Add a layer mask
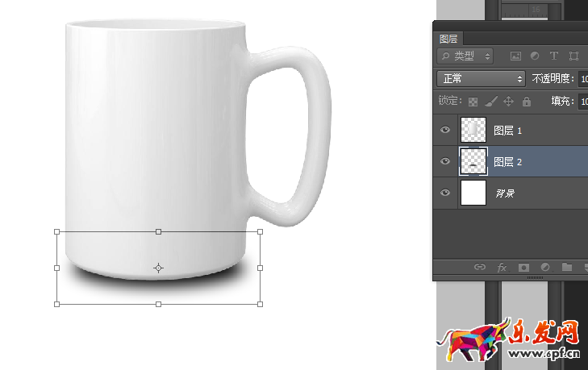 523,267
